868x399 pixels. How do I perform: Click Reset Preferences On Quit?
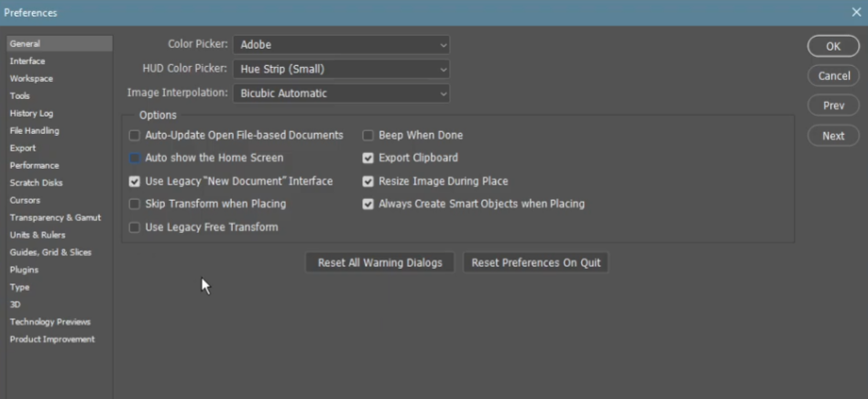pyautogui.click(x=535, y=262)
